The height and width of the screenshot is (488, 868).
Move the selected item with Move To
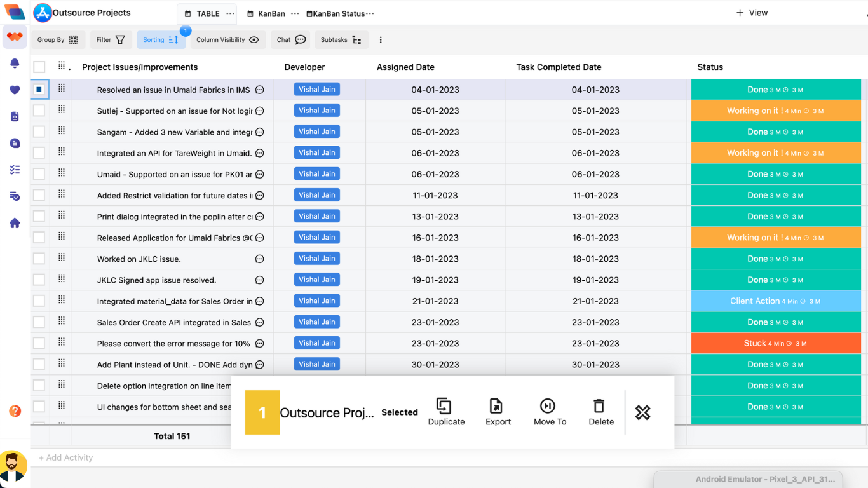pos(550,412)
